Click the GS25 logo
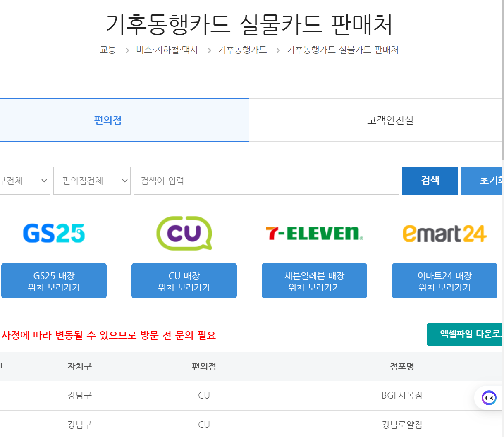The image size is (504, 437). pyautogui.click(x=53, y=233)
